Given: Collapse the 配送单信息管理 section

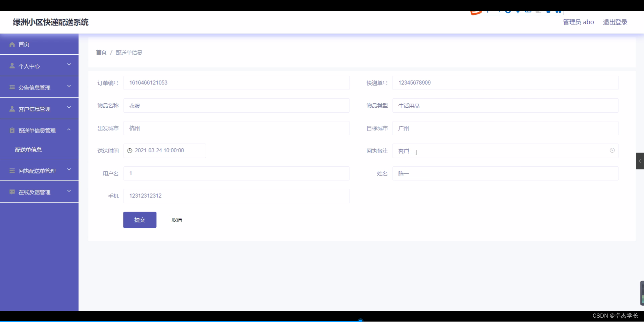Looking at the screenshot, I should coord(69,130).
